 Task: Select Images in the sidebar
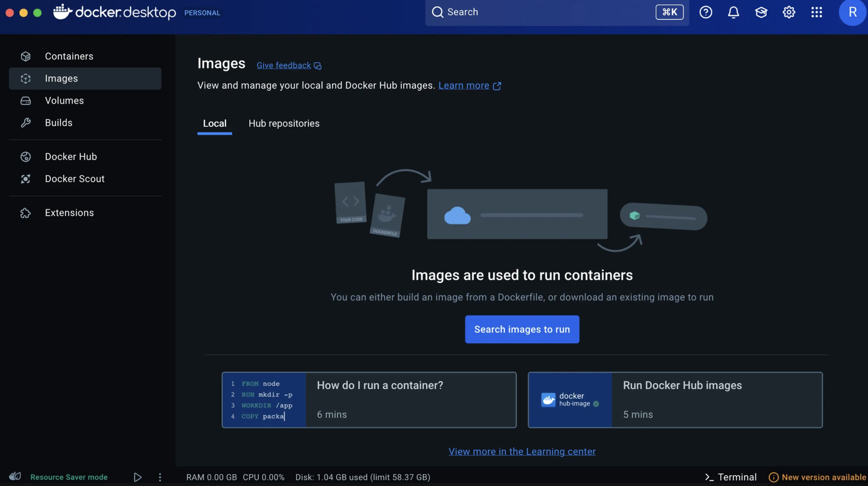[x=85, y=78]
